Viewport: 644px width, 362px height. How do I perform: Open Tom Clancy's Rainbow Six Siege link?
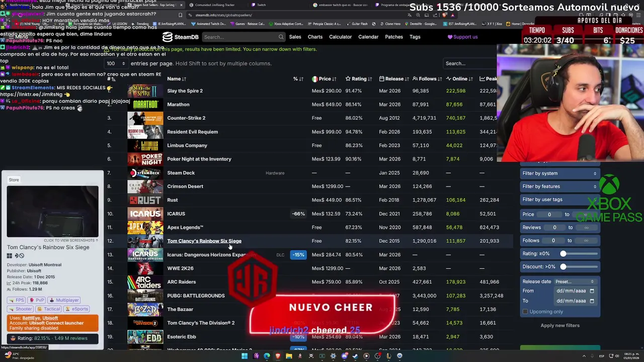[x=204, y=241]
